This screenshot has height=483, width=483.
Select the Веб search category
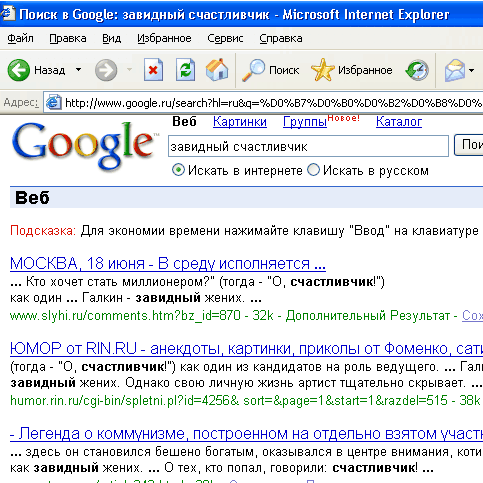click(184, 122)
